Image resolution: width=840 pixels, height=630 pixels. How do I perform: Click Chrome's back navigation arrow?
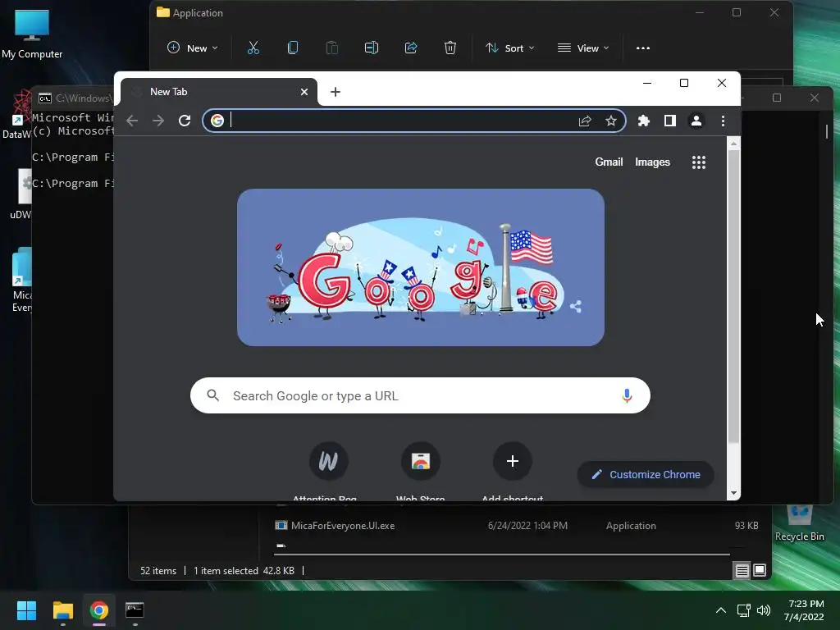[132, 121]
